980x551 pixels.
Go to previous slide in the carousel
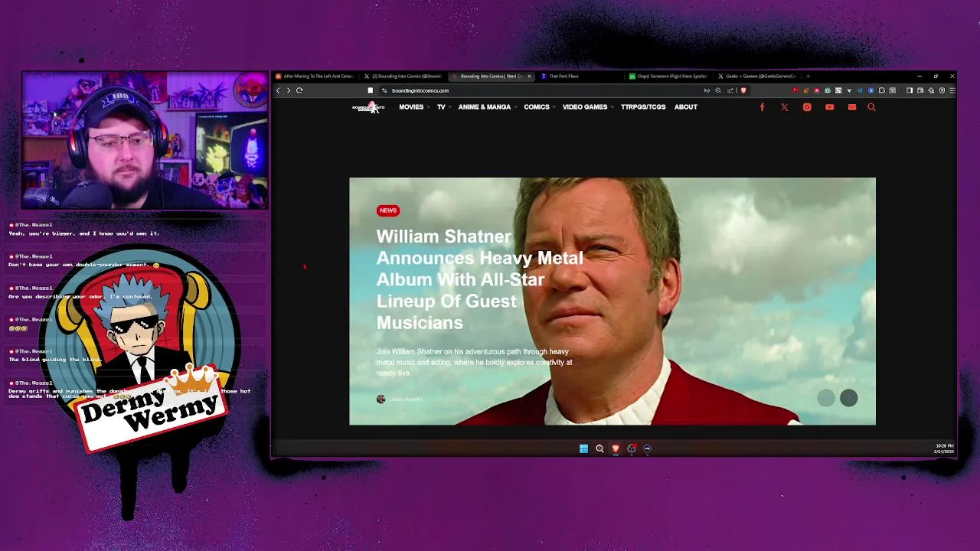pyautogui.click(x=826, y=397)
